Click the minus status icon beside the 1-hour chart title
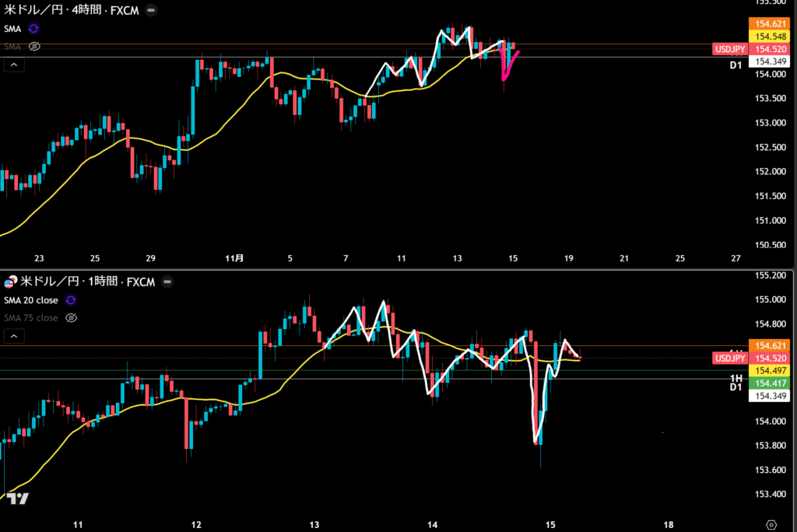This screenshot has height=532, width=797. [x=167, y=281]
